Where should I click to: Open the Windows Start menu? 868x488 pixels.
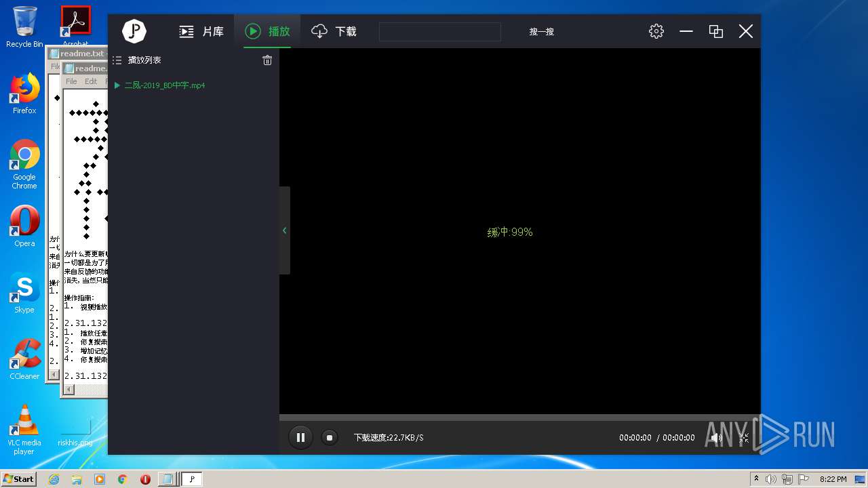[18, 479]
